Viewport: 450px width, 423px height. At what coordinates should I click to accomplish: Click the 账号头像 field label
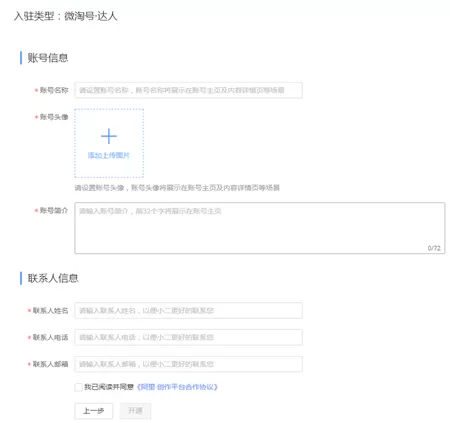point(54,117)
